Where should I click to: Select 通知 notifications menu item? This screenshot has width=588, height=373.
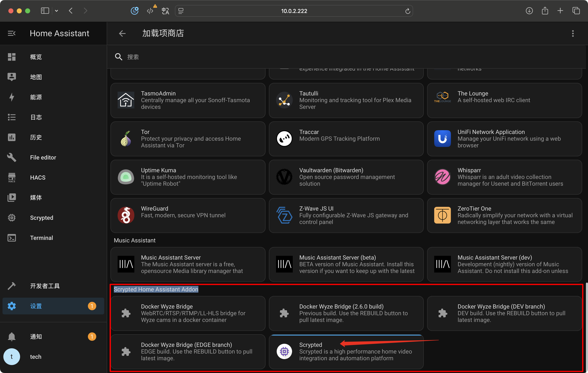coord(53,337)
